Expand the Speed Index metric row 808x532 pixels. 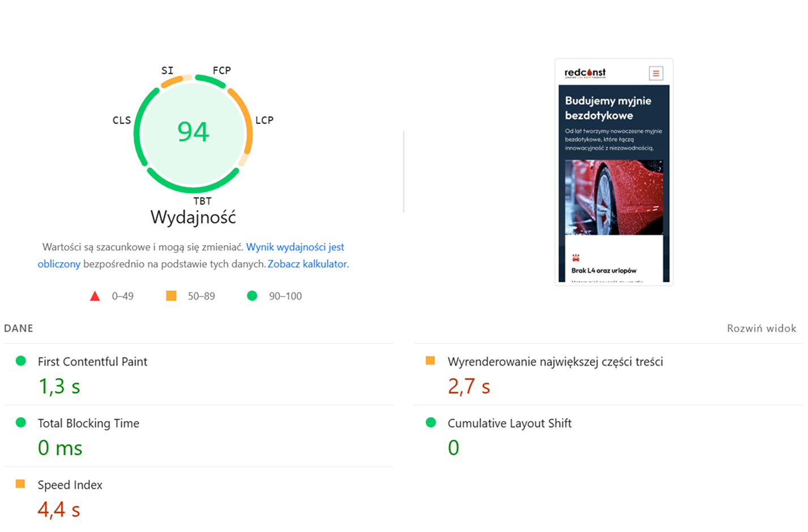click(x=70, y=485)
